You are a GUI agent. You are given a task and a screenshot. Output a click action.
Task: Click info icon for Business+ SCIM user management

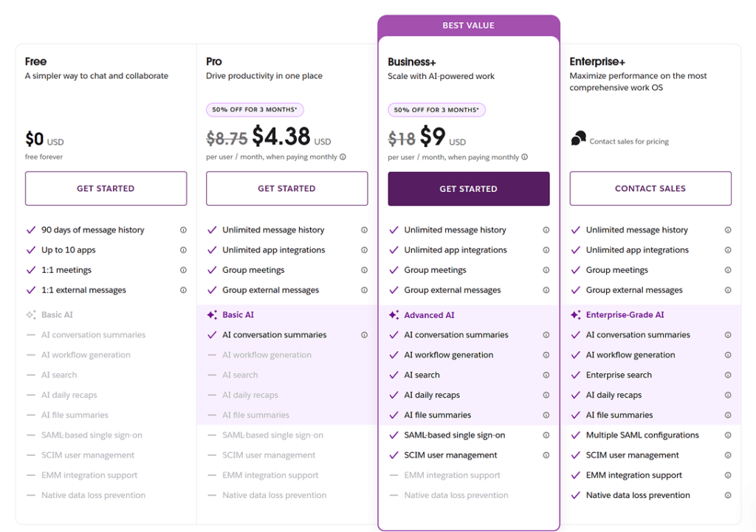[546, 455]
